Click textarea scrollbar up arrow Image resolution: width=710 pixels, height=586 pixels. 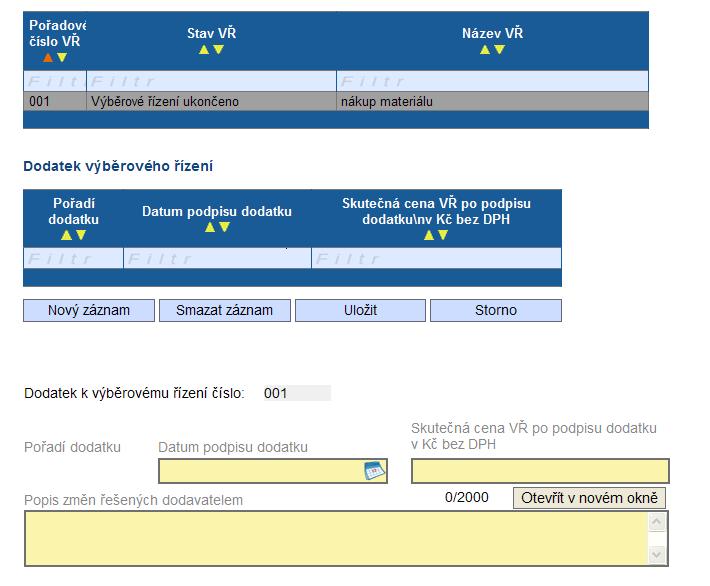click(x=657, y=522)
